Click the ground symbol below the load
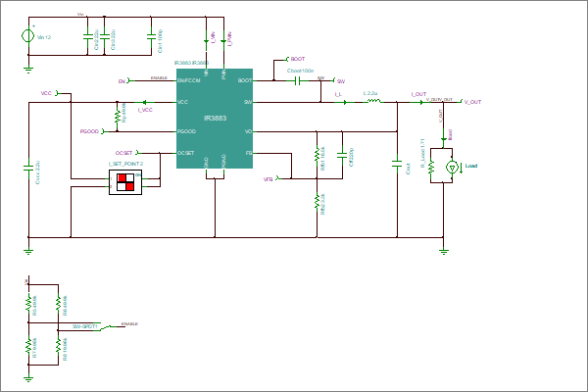Screen dimensions: 588x392 [444, 251]
